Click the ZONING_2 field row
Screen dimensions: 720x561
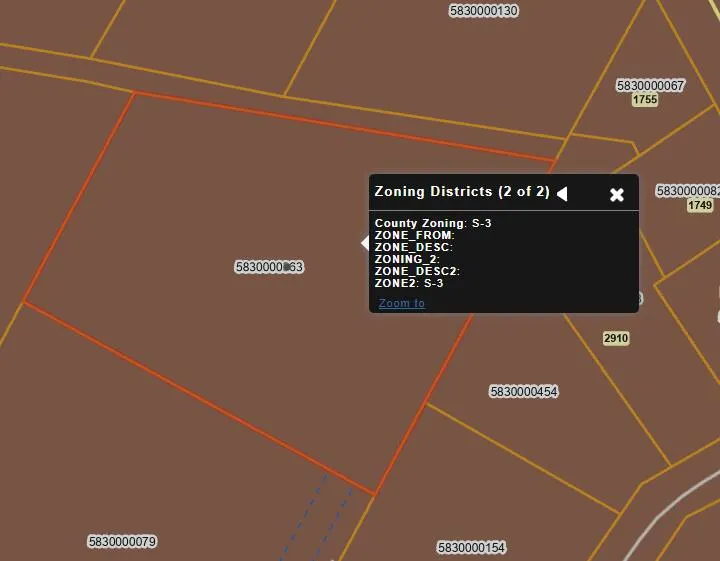point(407,259)
